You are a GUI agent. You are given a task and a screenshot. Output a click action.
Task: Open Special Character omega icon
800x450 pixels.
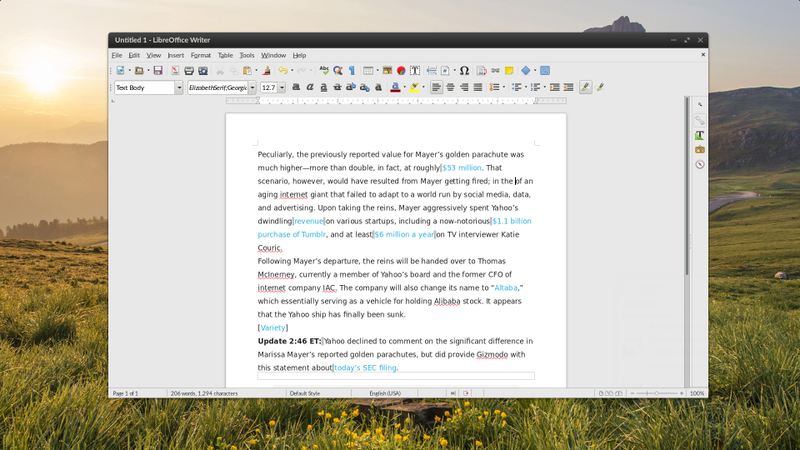click(x=464, y=70)
